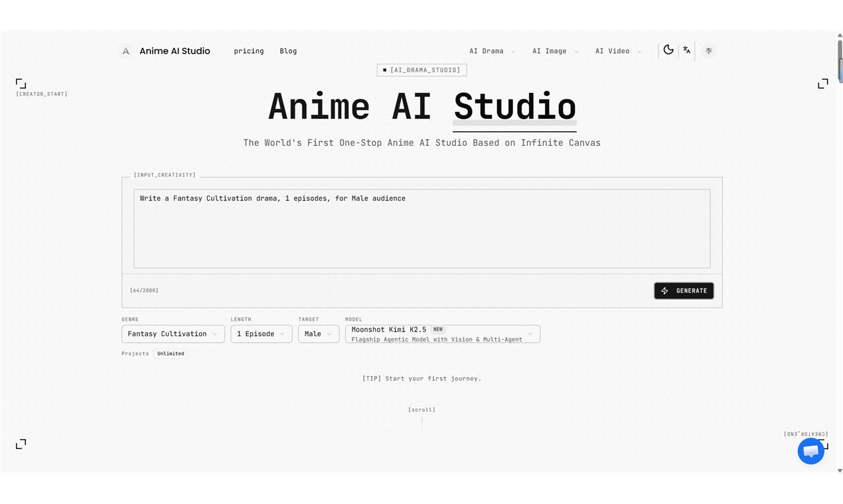The width and height of the screenshot is (843, 504).
Task: Focus the creativity prompt text area
Action: click(421, 229)
